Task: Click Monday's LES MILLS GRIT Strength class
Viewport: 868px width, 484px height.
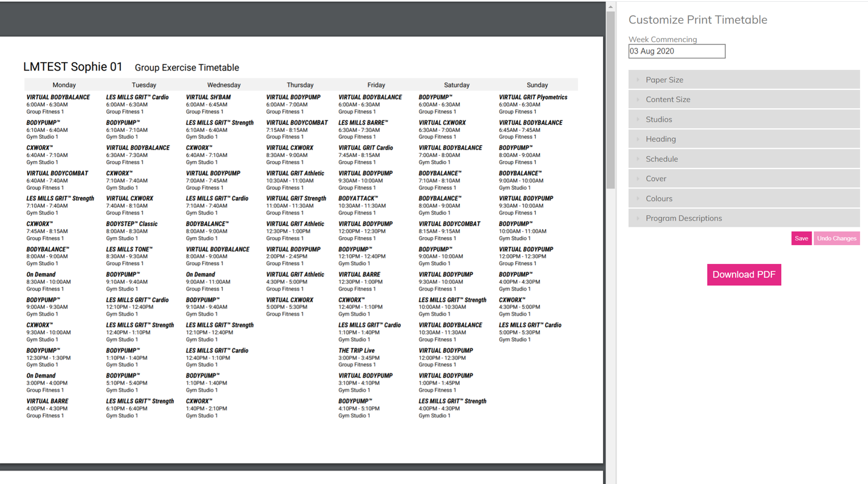Action: (60, 206)
